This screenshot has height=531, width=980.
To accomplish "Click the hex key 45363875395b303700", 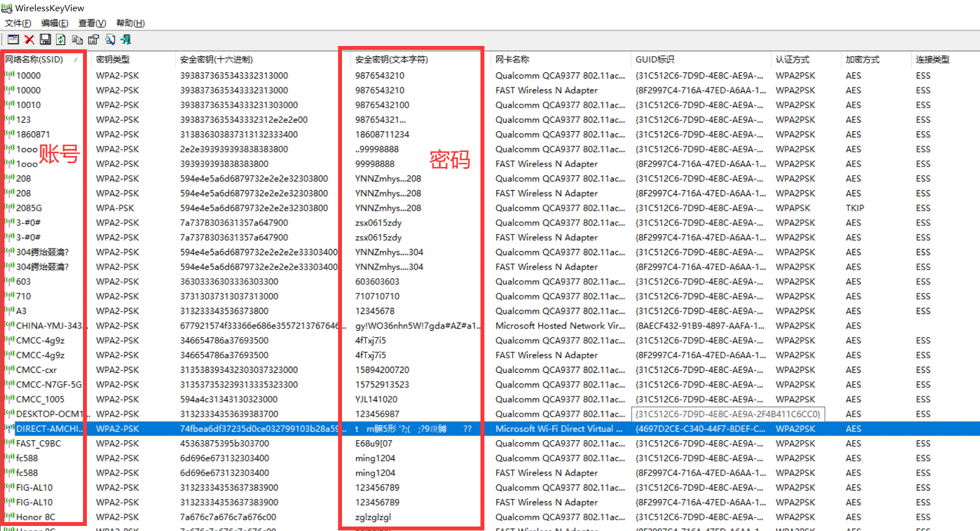I will click(x=225, y=444).
